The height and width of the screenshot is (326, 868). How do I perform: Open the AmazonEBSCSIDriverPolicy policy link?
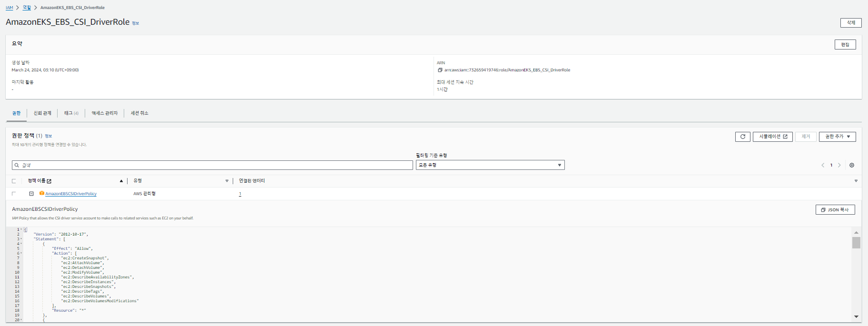(71, 194)
